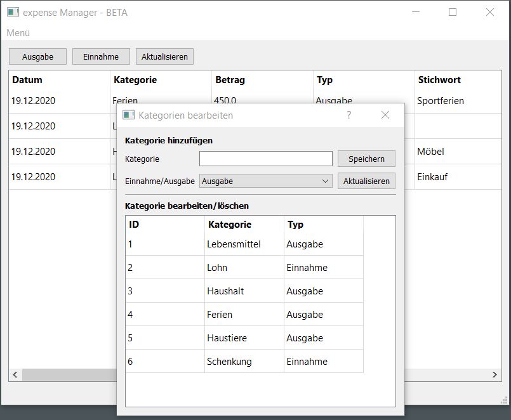511x420 pixels.
Task: Click the help question mark in dialog
Action: point(348,115)
